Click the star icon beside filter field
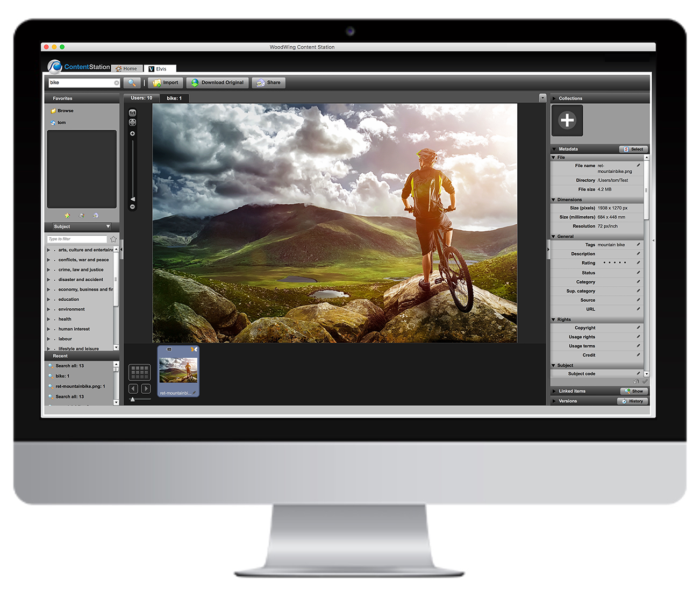Viewport: 700px width, 596px height. [113, 239]
